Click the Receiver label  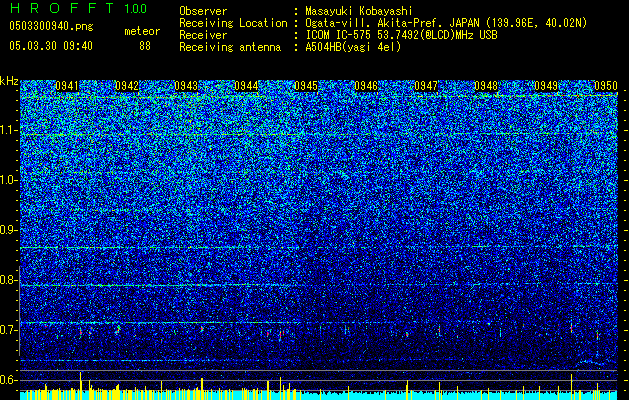203,35
